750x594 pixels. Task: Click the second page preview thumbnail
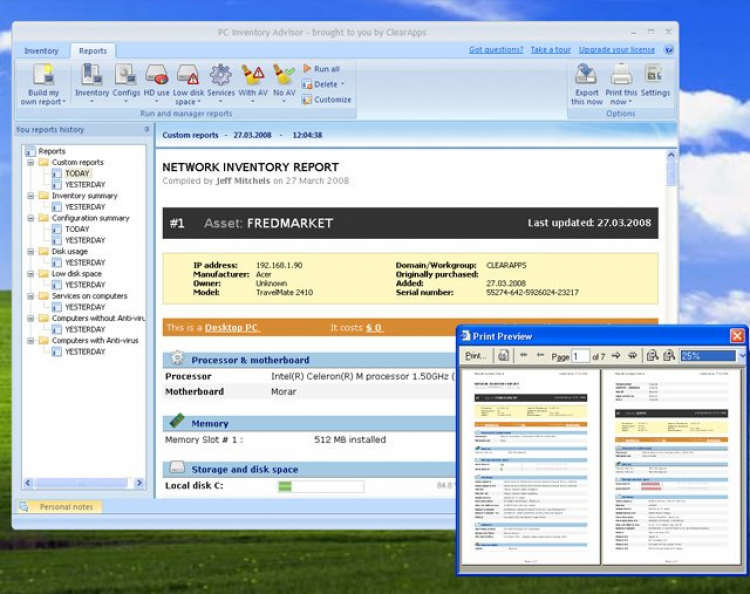coord(671,466)
